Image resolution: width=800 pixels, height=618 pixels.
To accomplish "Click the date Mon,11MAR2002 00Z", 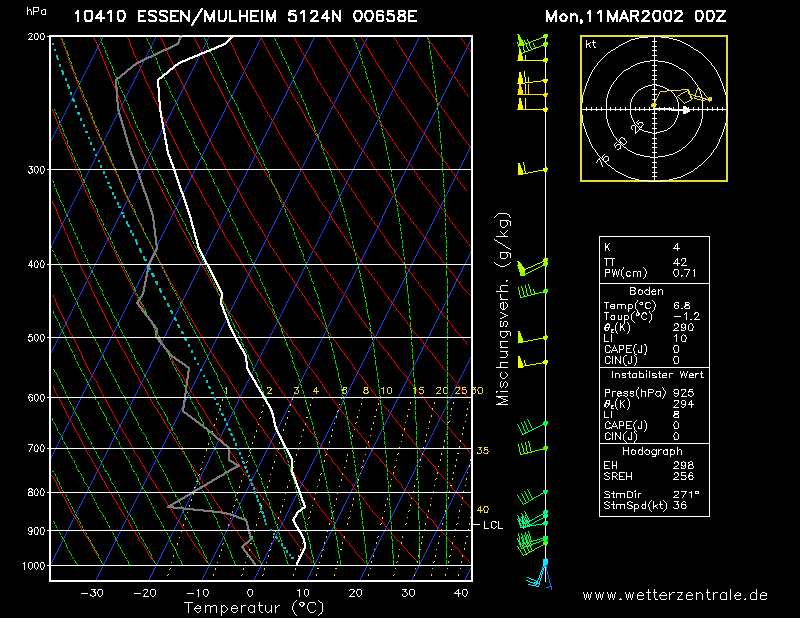I will point(635,16).
